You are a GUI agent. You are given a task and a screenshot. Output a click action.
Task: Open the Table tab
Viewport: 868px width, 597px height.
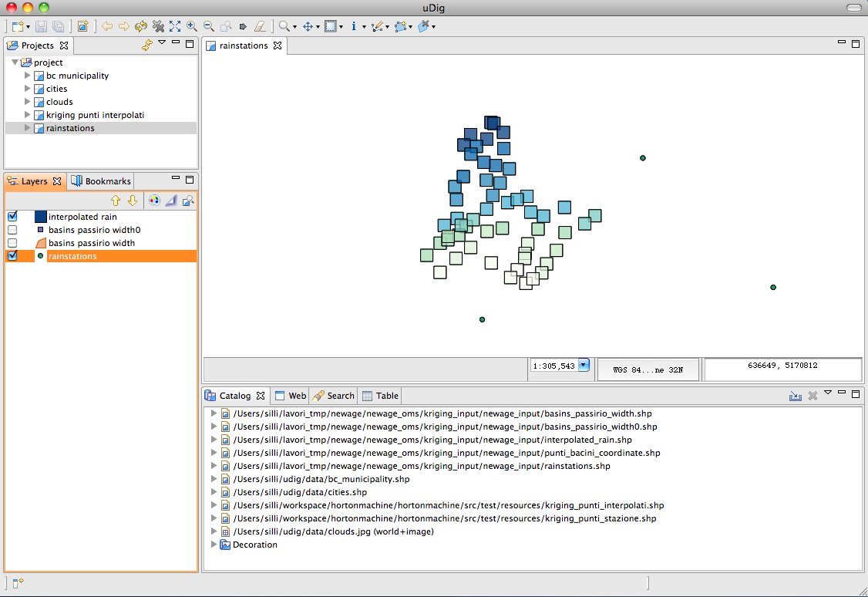point(381,396)
